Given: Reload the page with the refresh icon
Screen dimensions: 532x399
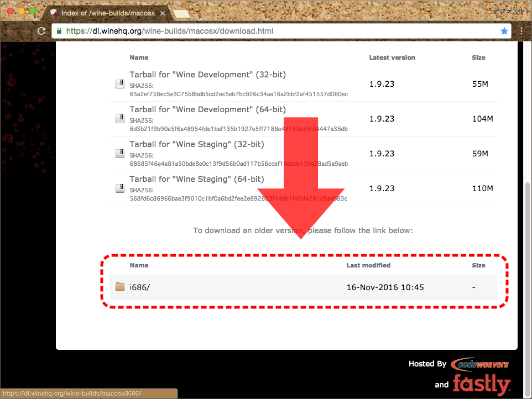Looking at the screenshot, I should pyautogui.click(x=41, y=31).
